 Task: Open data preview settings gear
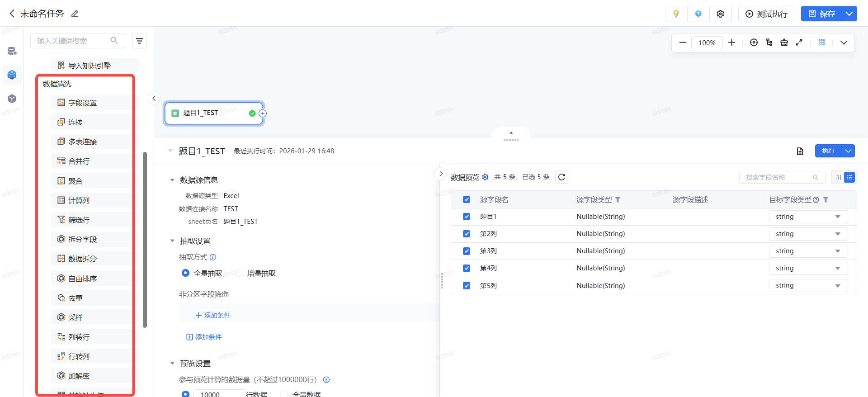485,177
